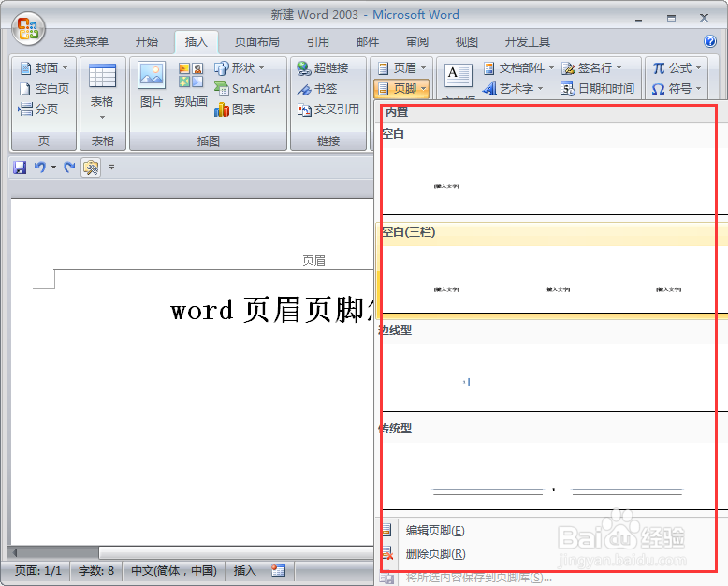The width and height of the screenshot is (728, 586).
Task: Open the 签名行 signature line menu
Action: tap(591, 68)
